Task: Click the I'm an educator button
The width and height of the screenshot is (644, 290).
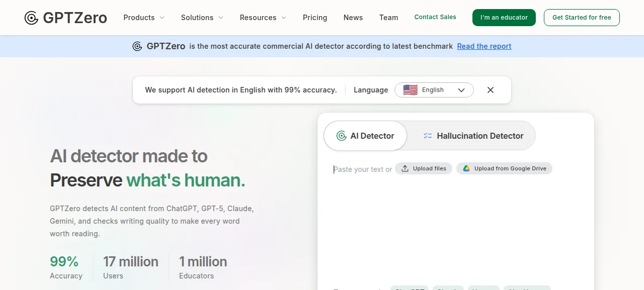Action: pos(504,18)
